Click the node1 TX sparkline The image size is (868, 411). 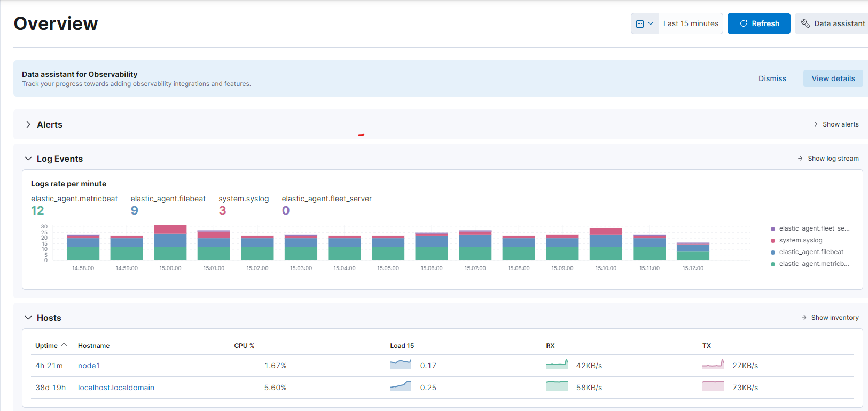713,364
